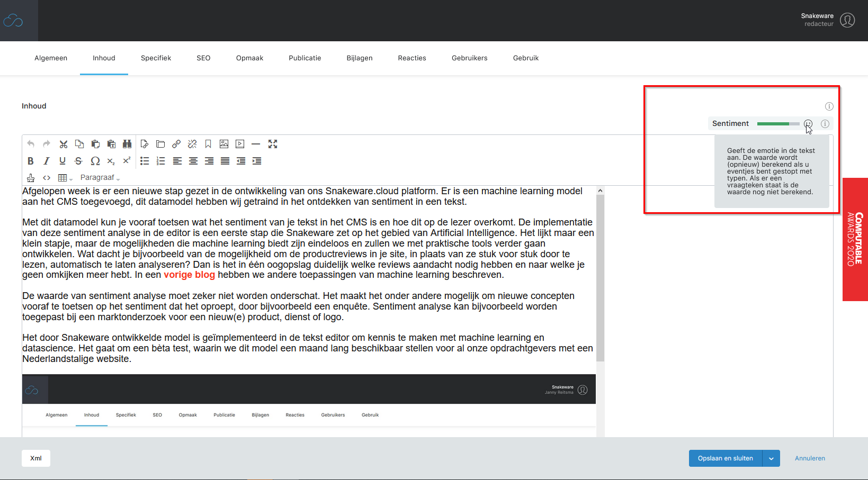Click the info icon above Sentiment row
Viewport: 868px width, 480px height.
tap(829, 106)
